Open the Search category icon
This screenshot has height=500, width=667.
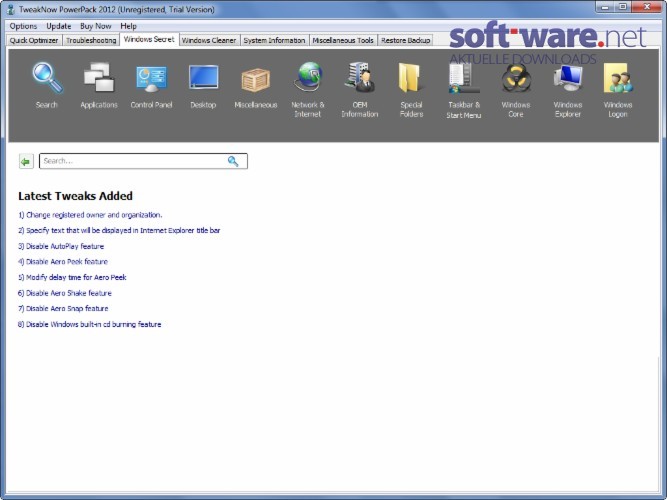pos(47,79)
